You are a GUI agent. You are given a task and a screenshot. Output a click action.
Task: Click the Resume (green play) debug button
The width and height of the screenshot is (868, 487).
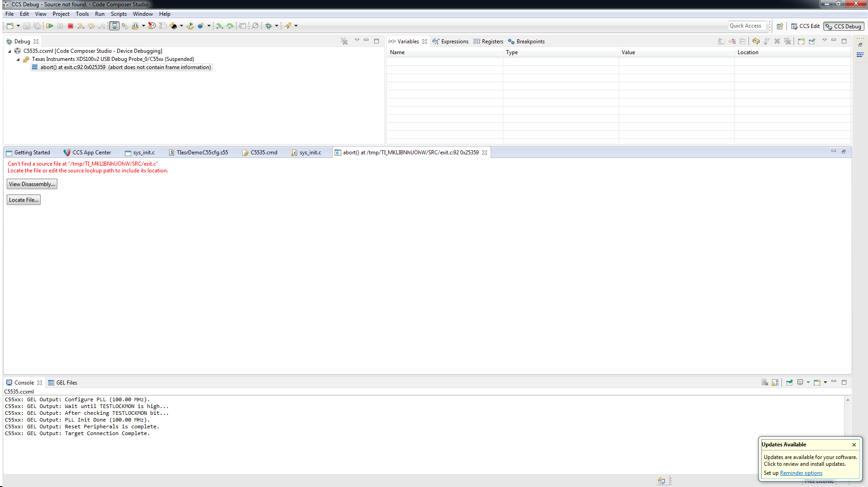pos(50,26)
